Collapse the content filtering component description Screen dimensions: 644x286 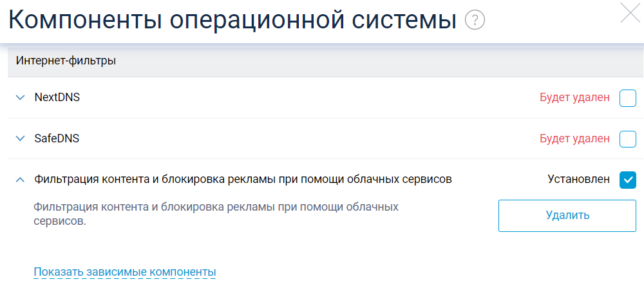click(19, 180)
